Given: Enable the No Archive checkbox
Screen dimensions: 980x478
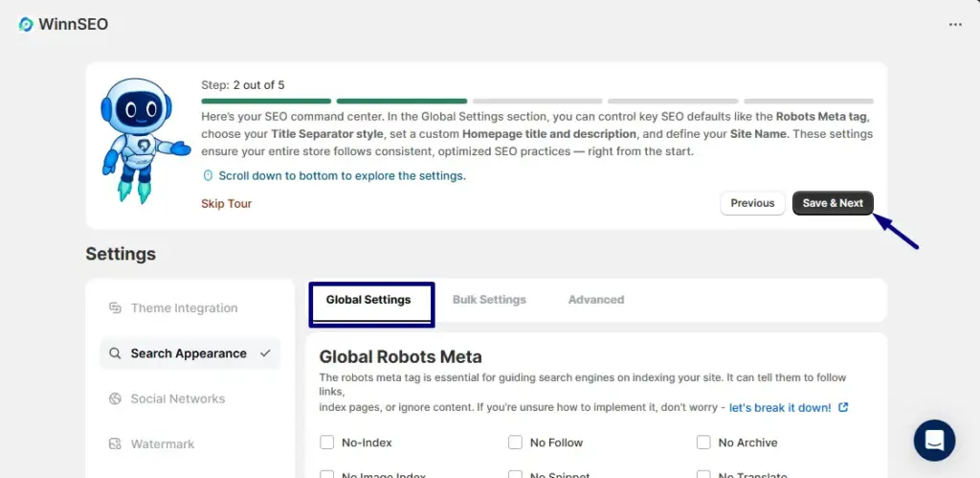Looking at the screenshot, I should point(703,443).
